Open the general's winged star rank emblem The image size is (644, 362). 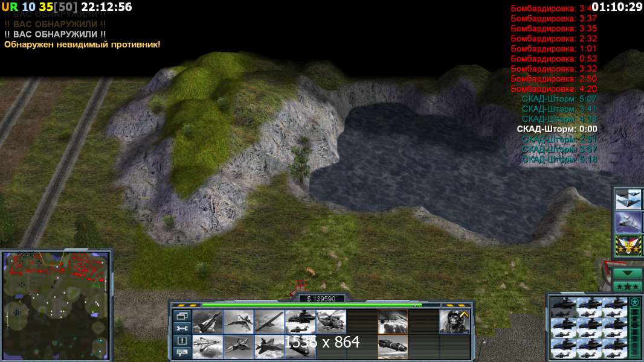coord(628,245)
